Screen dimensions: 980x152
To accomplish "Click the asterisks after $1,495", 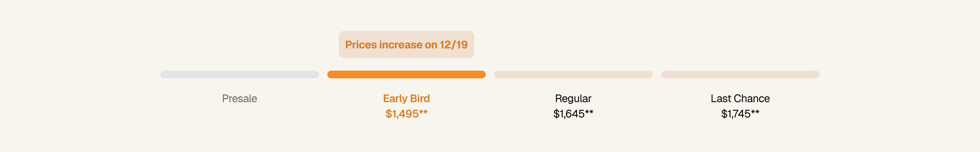I will (x=423, y=112).
